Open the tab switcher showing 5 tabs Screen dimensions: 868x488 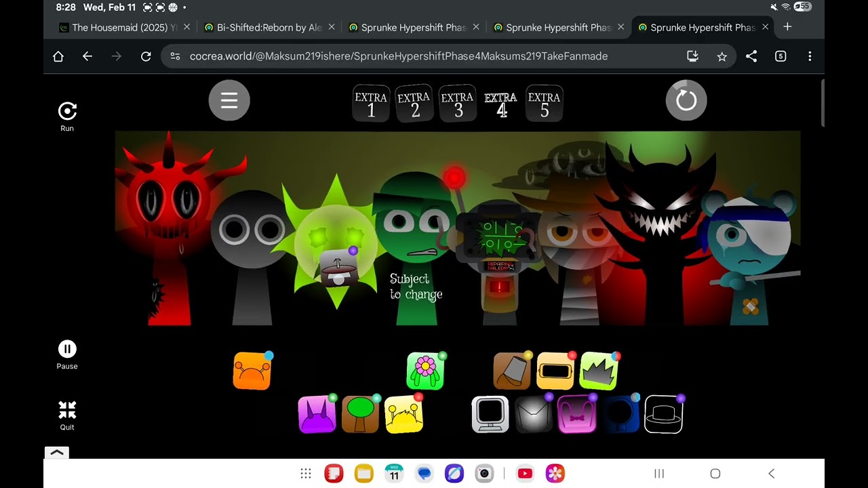click(x=781, y=56)
